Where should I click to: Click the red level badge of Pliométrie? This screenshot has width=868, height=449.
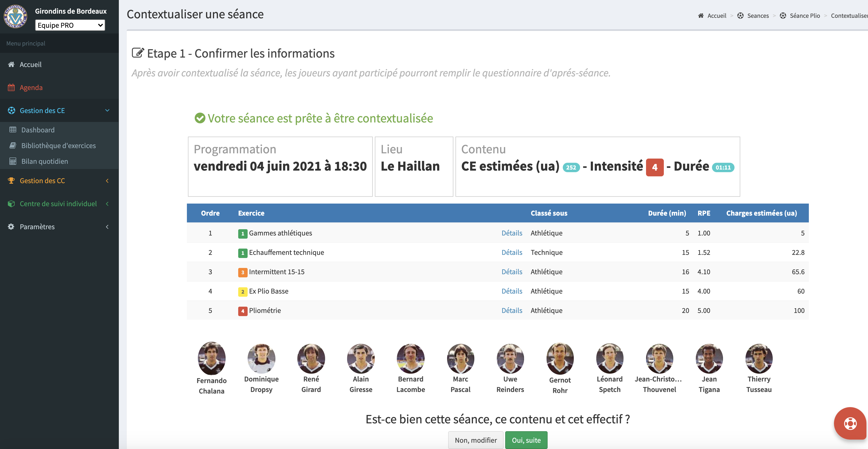[243, 311]
